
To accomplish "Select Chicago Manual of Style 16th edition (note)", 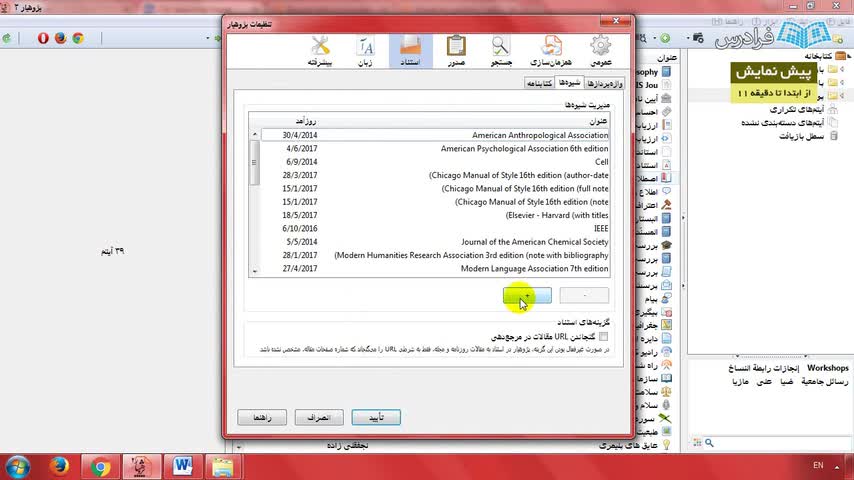I will [435, 202].
